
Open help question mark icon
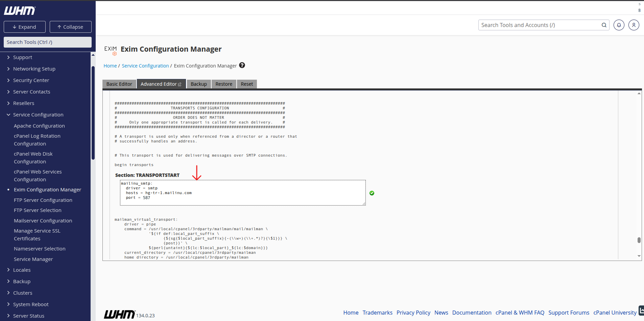tap(242, 65)
